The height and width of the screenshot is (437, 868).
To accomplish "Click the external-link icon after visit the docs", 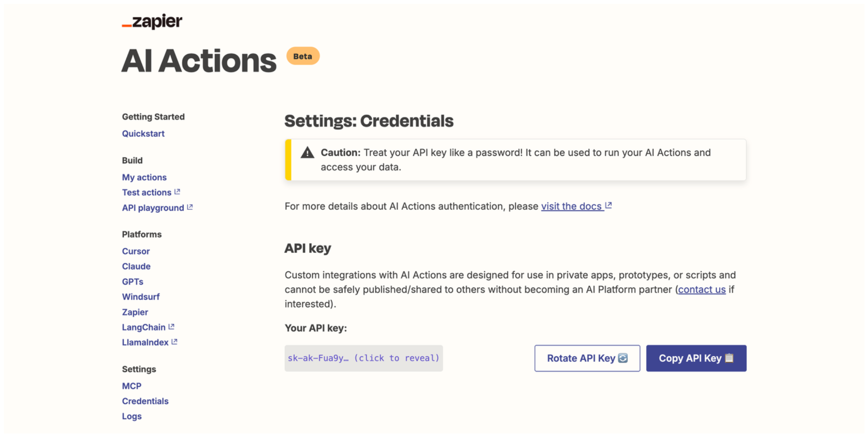I will coord(609,205).
